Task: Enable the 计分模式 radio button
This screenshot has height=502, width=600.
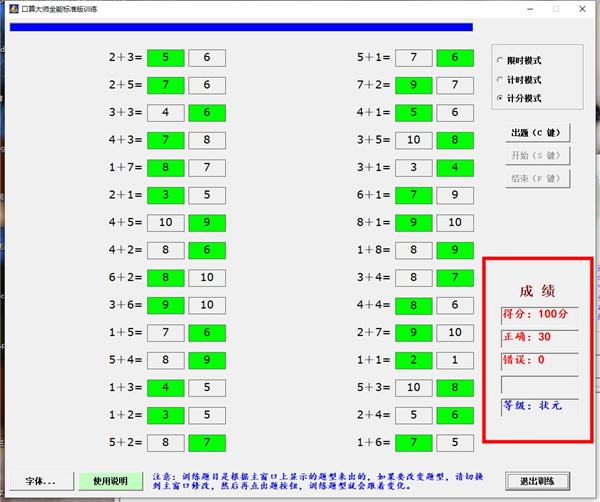Action: coord(501,98)
